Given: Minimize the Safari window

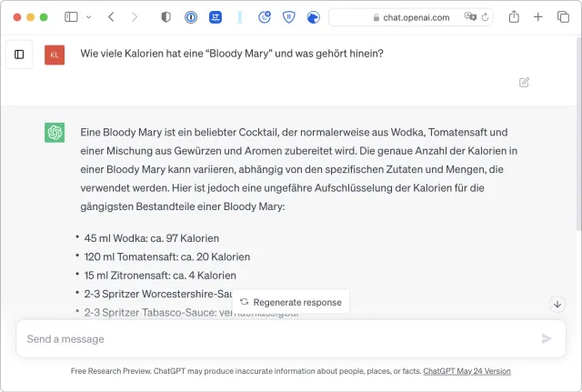Looking at the screenshot, I should coord(30,17).
